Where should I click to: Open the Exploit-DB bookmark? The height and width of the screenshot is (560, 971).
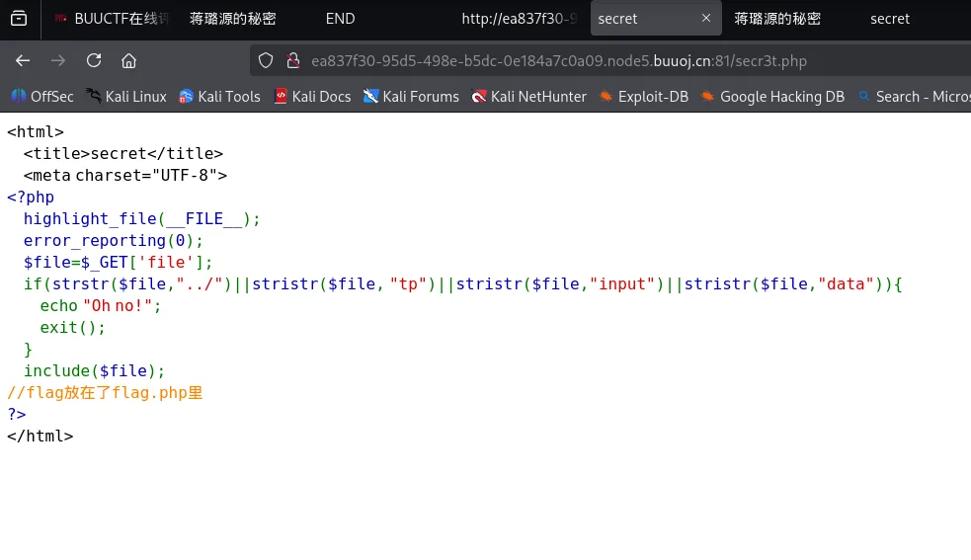(643, 97)
